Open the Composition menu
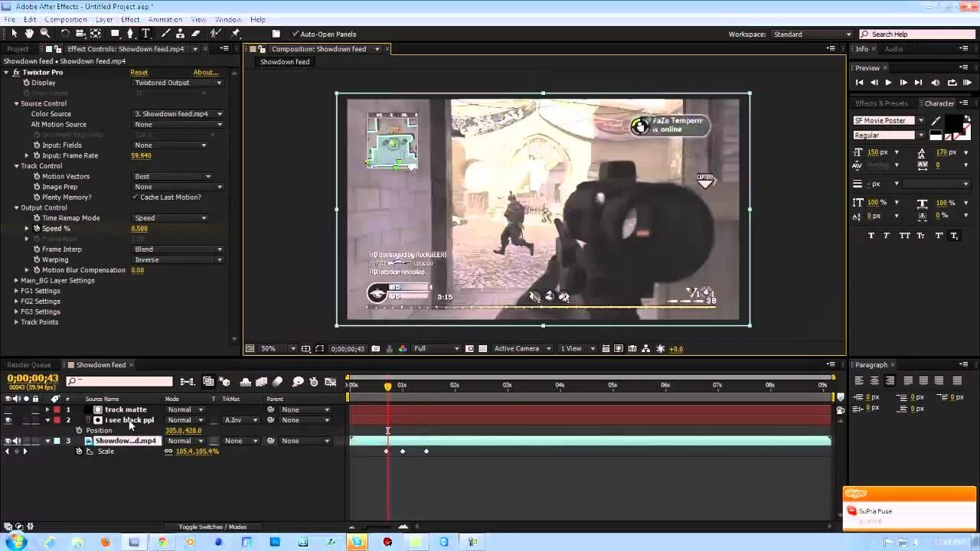The height and width of the screenshot is (551, 980). coord(65,19)
